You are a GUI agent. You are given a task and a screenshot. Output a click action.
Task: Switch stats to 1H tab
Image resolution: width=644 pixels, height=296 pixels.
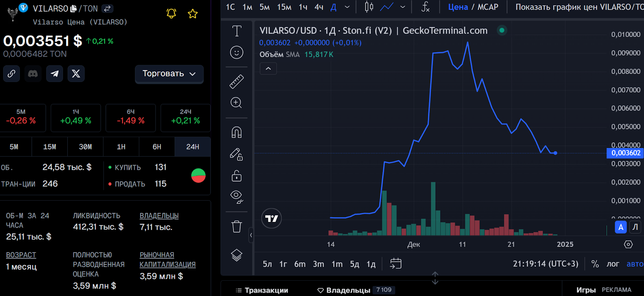point(121,147)
